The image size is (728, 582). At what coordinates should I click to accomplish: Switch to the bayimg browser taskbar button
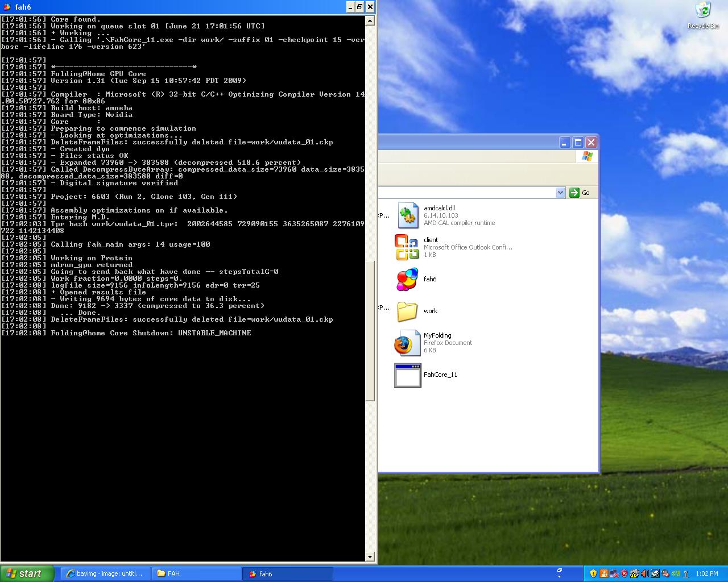[x=105, y=573]
